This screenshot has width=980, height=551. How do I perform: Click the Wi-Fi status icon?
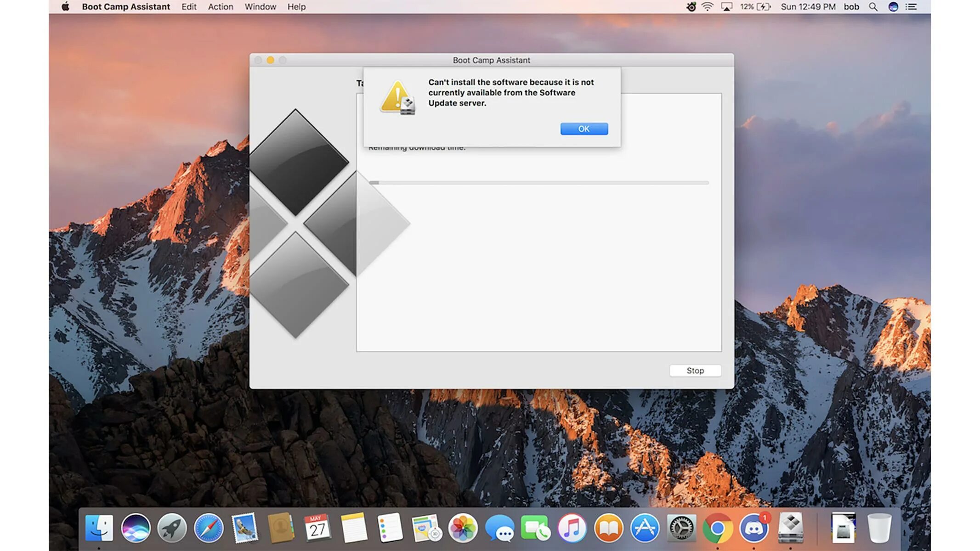coord(707,7)
